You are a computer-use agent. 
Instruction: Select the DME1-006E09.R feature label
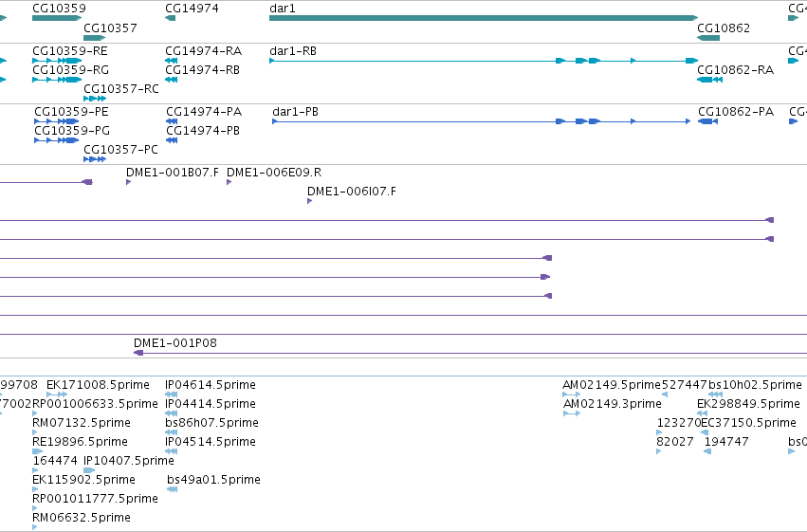point(274,173)
